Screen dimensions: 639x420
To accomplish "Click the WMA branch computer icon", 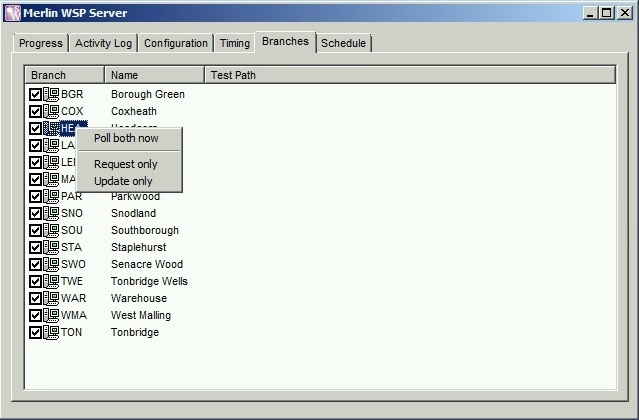I will pos(51,315).
